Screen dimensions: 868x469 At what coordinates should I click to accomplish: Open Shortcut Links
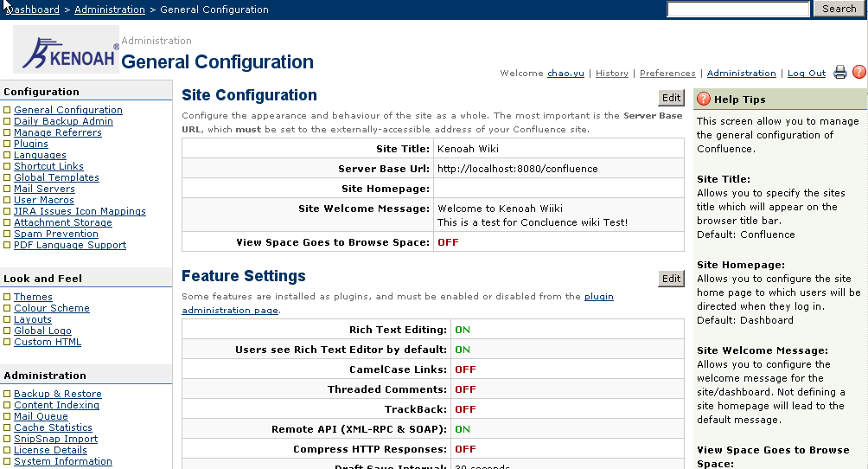(x=48, y=166)
